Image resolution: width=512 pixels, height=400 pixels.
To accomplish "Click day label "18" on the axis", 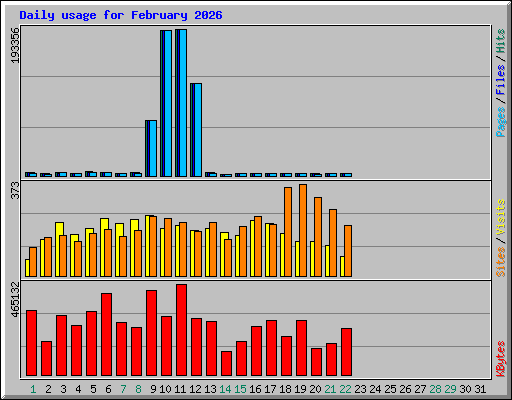I will pyautogui.click(x=285, y=389).
